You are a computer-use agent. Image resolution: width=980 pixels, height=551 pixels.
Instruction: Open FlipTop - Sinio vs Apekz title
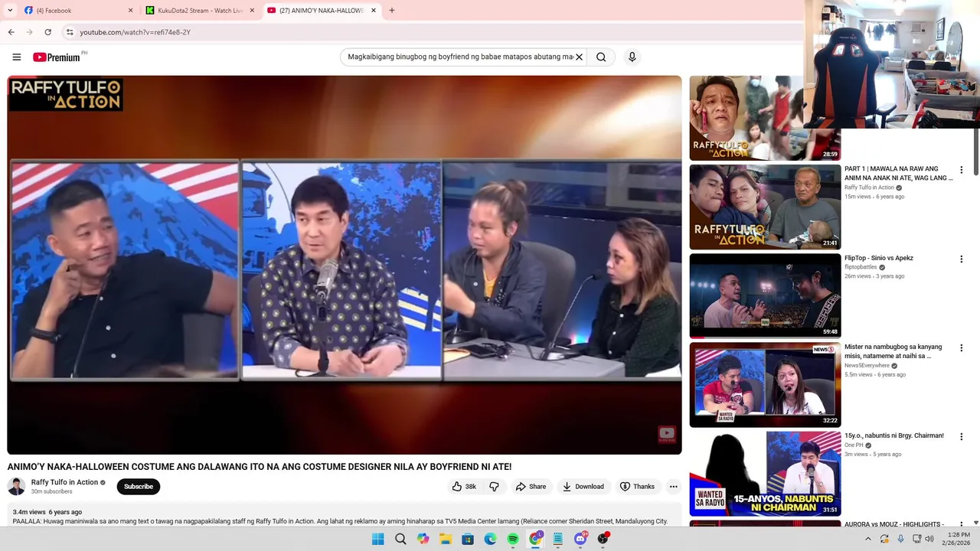click(879, 258)
